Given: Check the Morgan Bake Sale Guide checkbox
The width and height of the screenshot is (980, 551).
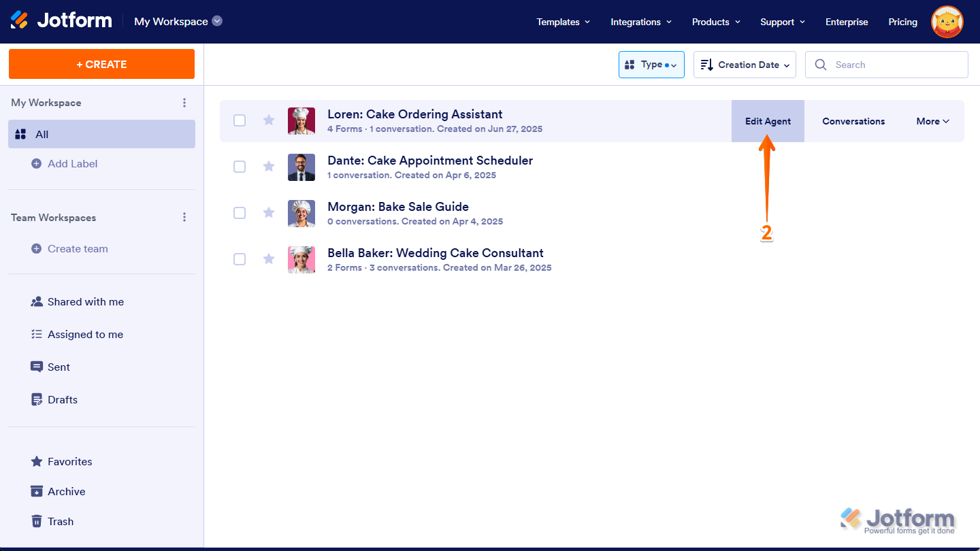Looking at the screenshot, I should pos(240,213).
